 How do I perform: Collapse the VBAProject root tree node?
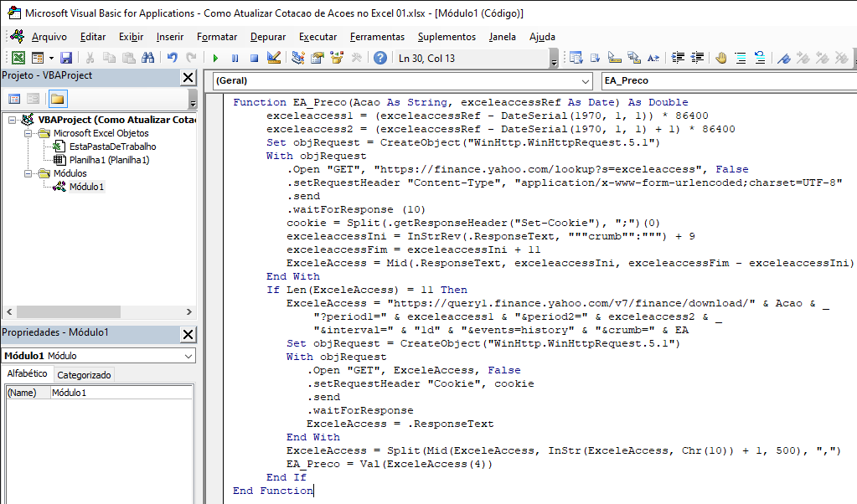pyautogui.click(x=12, y=120)
